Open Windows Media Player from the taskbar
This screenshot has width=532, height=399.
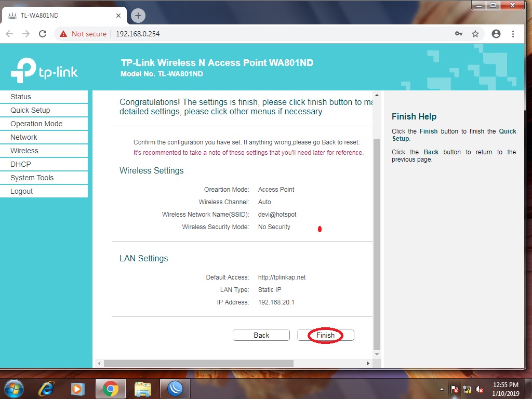(78, 389)
